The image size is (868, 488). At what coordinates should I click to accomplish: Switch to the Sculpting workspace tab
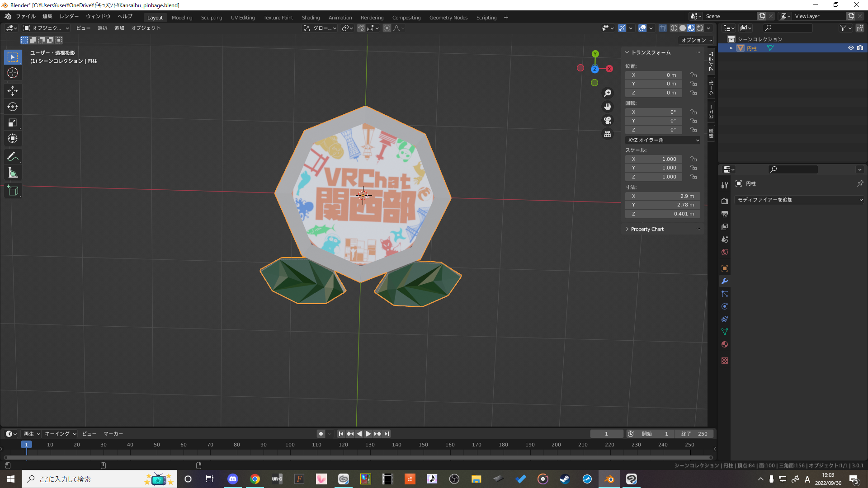tap(211, 18)
